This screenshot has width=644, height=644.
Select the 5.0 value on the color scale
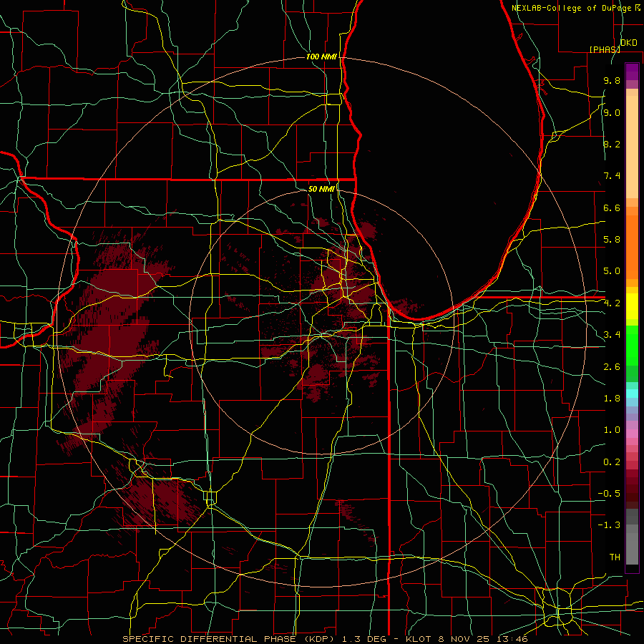point(612,271)
